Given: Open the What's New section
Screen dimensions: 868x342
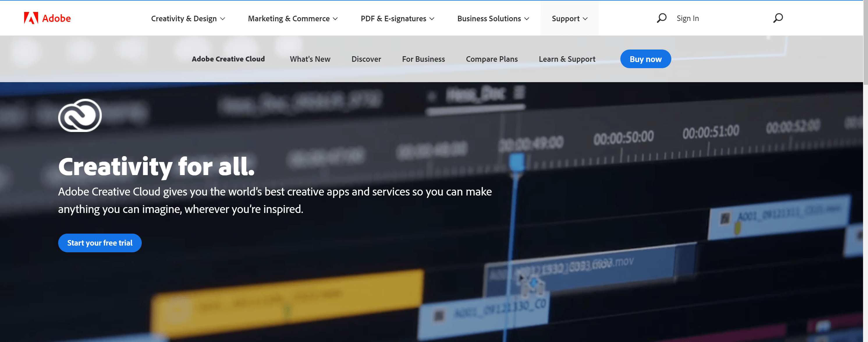Looking at the screenshot, I should pos(310,59).
